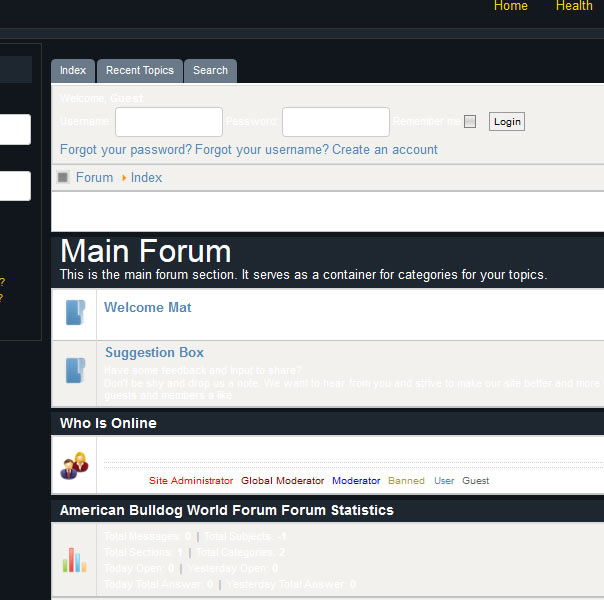Click the lower white sidebar input field
Screen dimensions: 604x600
pos(15,186)
